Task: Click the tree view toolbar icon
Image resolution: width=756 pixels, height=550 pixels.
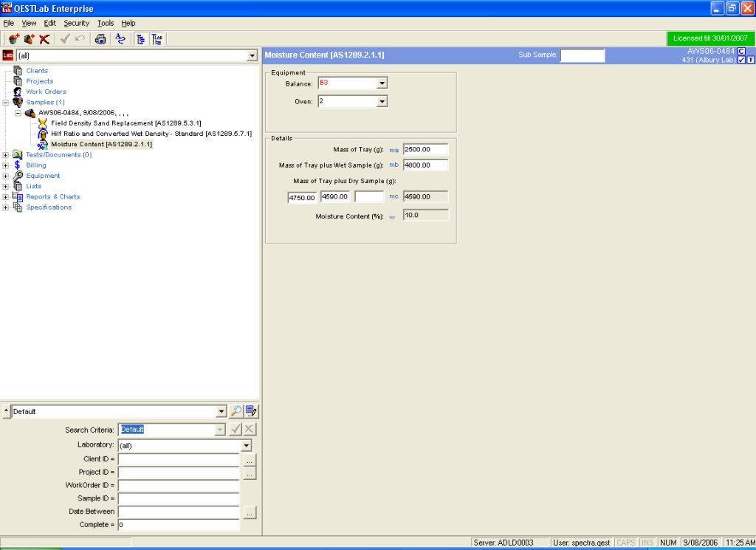Action: click(140, 39)
